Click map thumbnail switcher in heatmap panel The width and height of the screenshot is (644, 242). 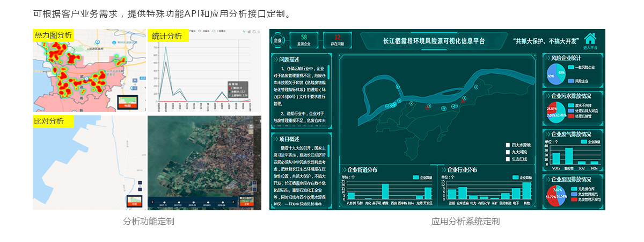(x=128, y=102)
